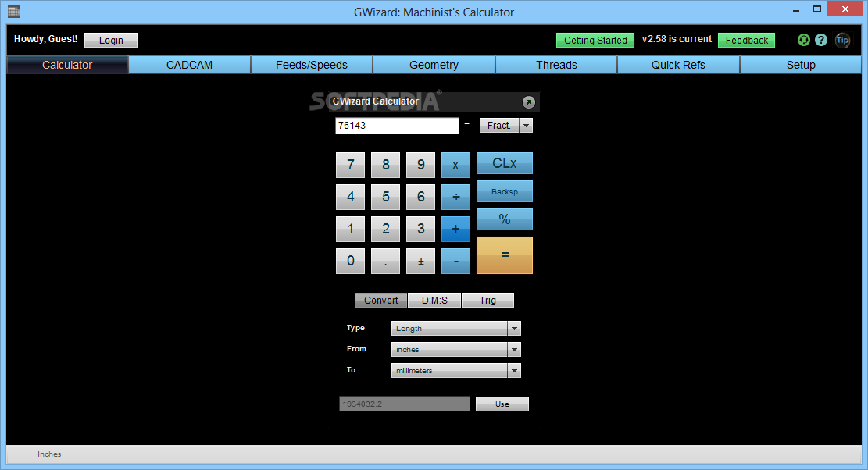Click the Use button
This screenshot has width=868, height=470.
(502, 404)
